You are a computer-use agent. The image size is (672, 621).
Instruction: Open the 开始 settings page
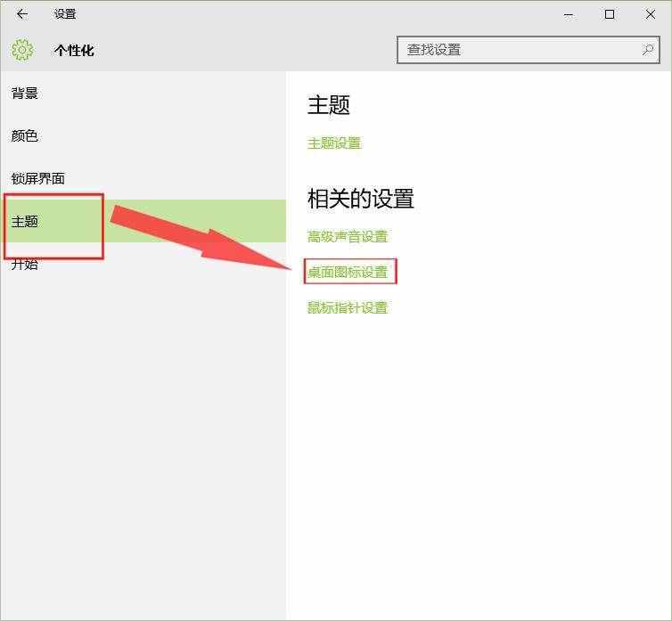tap(143, 264)
